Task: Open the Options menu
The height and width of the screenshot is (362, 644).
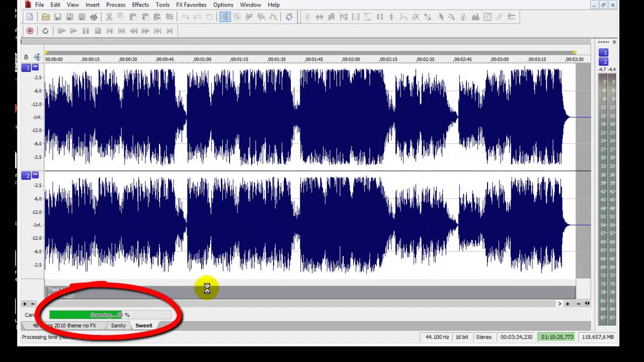Action: tap(223, 5)
